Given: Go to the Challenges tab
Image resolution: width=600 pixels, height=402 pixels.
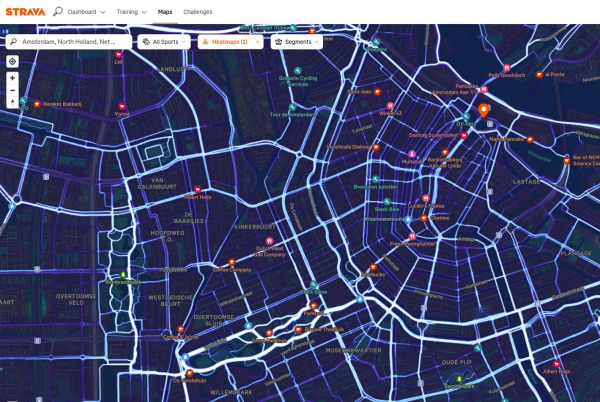Looking at the screenshot, I should coord(197,12).
